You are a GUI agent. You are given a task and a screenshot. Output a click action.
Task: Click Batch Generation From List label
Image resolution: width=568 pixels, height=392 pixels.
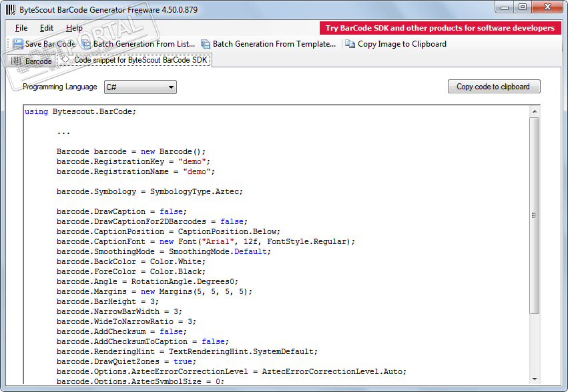pos(144,44)
